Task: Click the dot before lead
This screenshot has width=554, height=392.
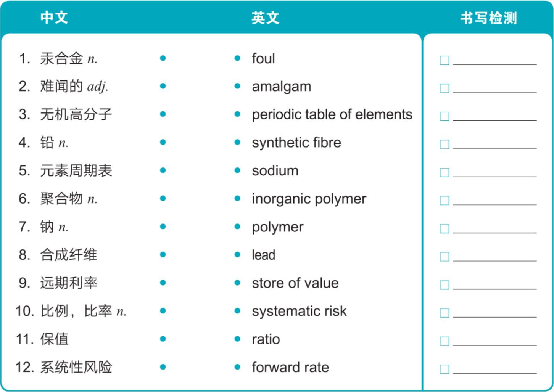Action: (x=237, y=255)
